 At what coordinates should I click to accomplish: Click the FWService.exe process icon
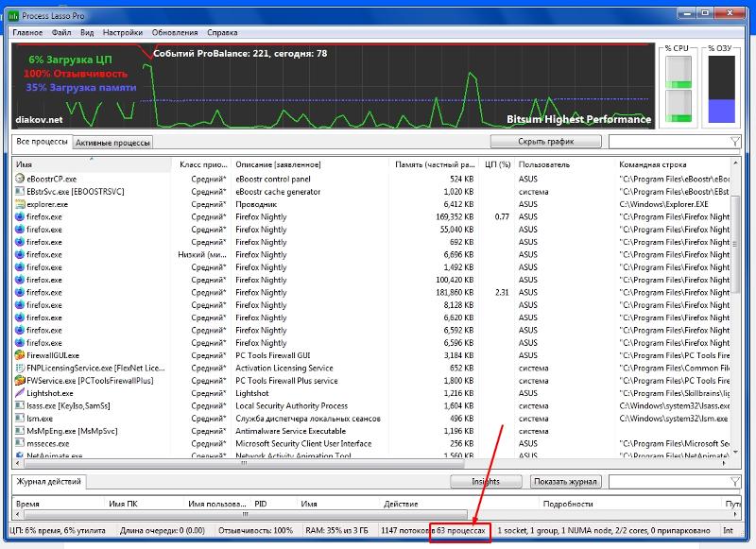tap(20, 380)
